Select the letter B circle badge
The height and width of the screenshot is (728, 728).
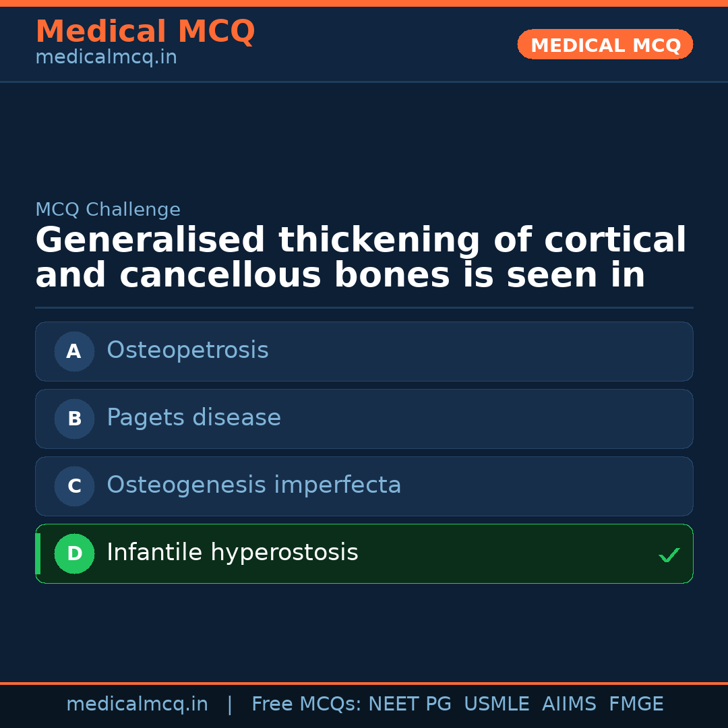(74, 419)
